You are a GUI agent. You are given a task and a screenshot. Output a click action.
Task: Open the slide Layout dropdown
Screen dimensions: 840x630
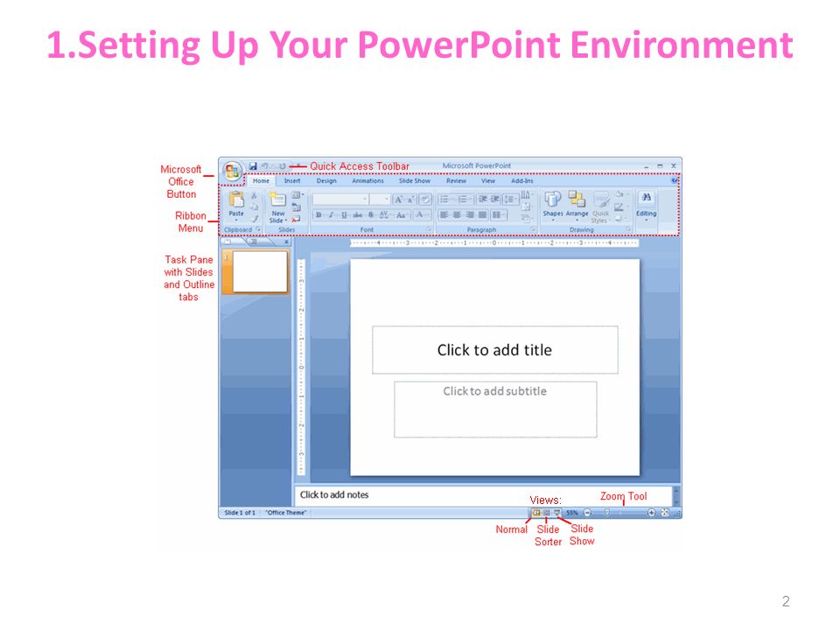(x=297, y=194)
